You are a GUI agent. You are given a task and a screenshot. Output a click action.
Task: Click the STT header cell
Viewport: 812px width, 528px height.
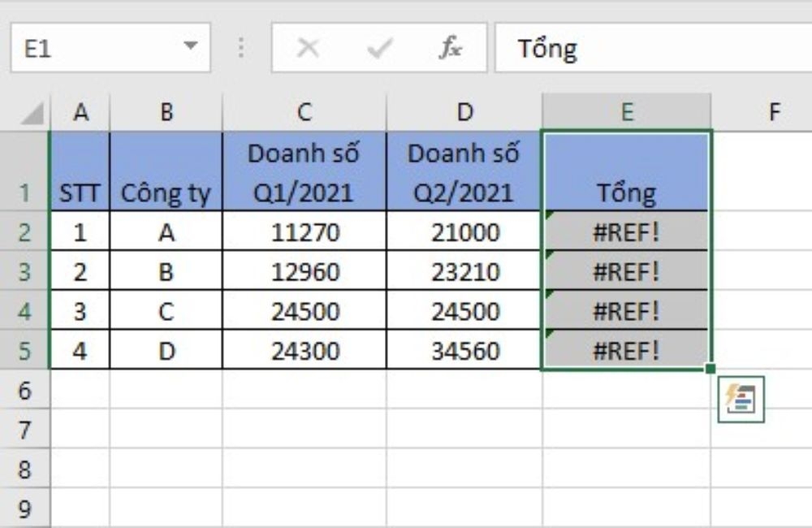(80, 171)
